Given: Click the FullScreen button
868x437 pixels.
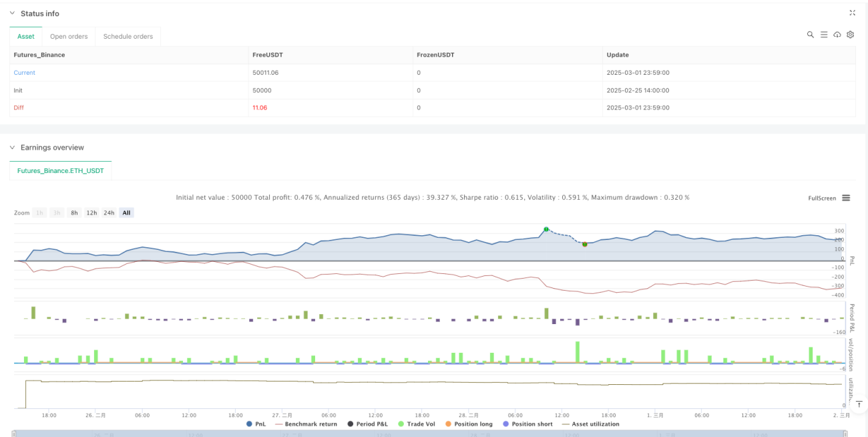Looking at the screenshot, I should [x=822, y=198].
